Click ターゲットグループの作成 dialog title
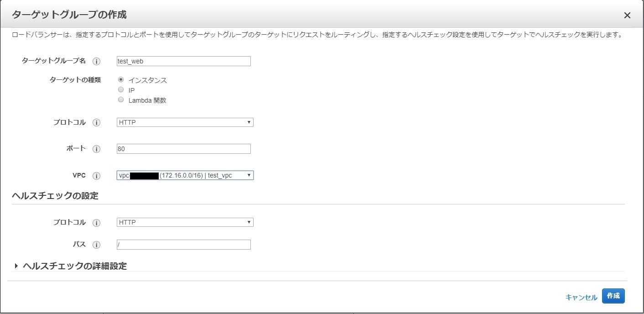 pyautogui.click(x=69, y=15)
